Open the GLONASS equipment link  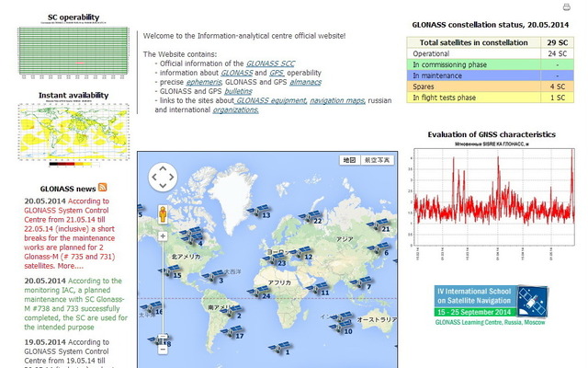point(271,100)
